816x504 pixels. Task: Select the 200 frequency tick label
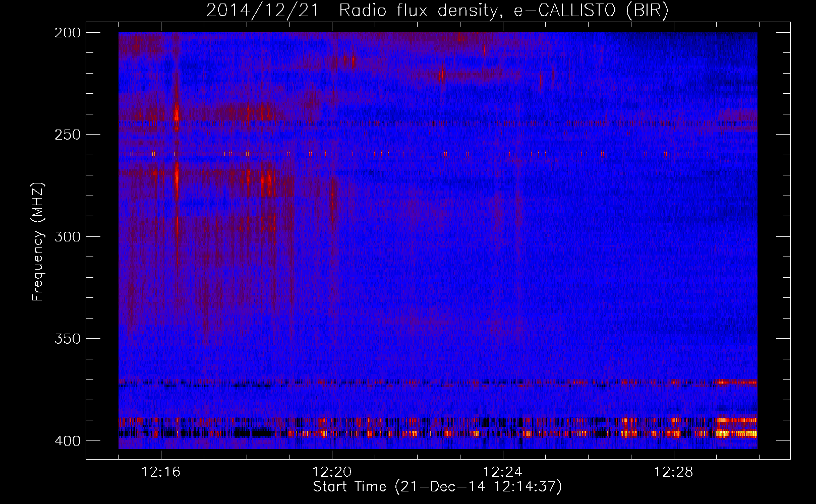pyautogui.click(x=68, y=33)
